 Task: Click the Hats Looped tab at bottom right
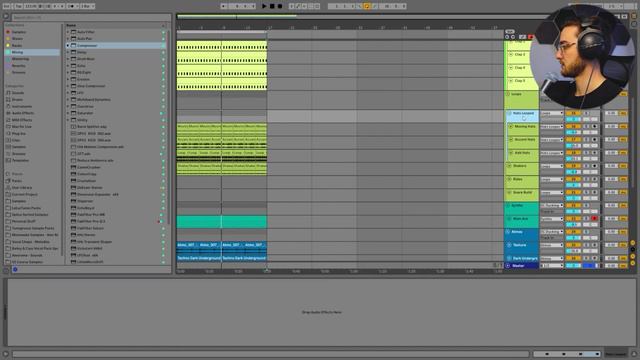pos(615,354)
